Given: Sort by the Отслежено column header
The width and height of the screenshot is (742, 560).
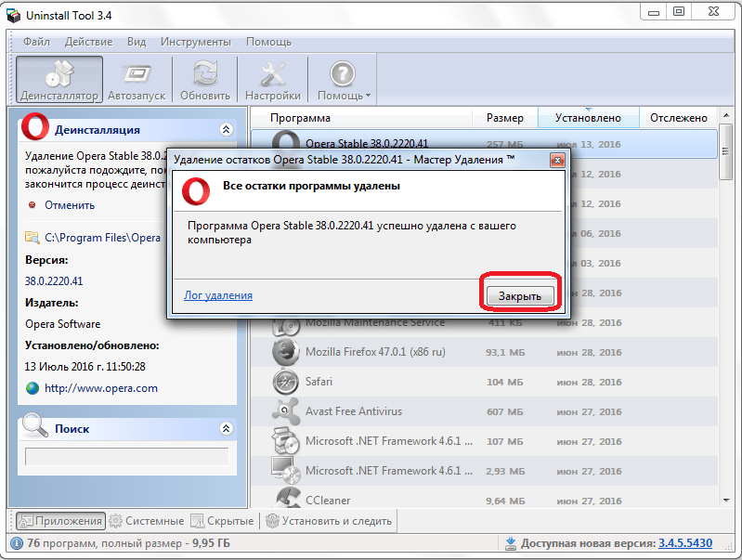Looking at the screenshot, I should (678, 118).
